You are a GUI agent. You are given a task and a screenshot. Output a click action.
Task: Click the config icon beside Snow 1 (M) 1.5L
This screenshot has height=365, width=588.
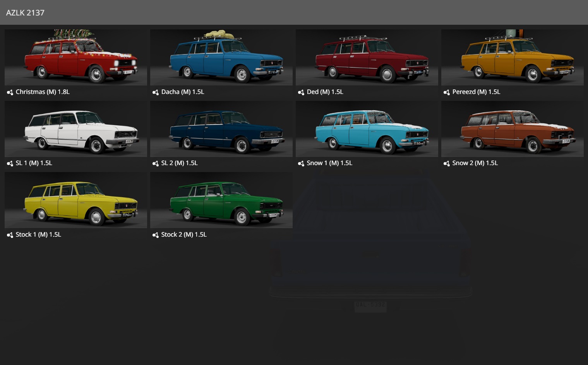(x=301, y=164)
